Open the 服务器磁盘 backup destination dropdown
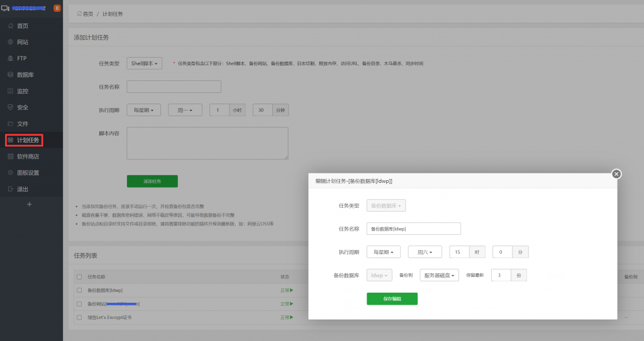 (x=440, y=275)
